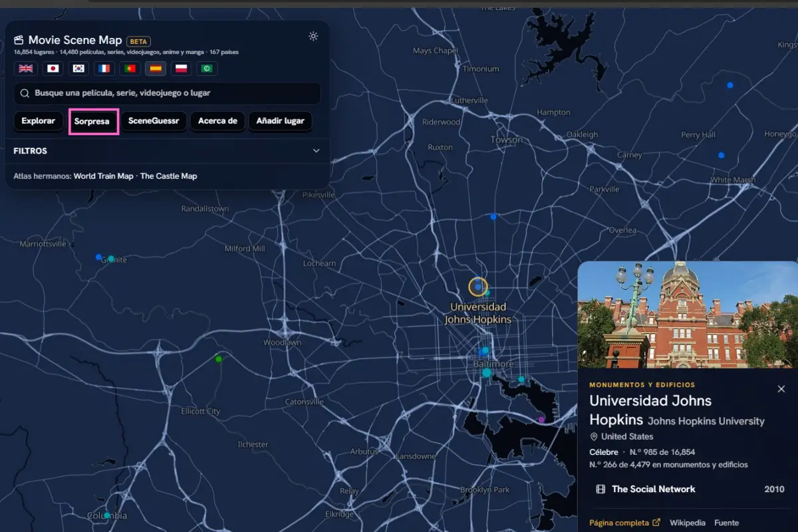The height and width of the screenshot is (532, 798).
Task: Click the clapperboard logo beside Movie Scene Map
Action: [x=19, y=41]
